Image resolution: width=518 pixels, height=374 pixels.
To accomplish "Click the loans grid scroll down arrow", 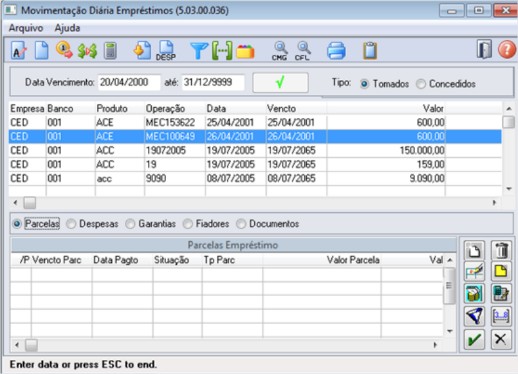I will tap(509, 189).
